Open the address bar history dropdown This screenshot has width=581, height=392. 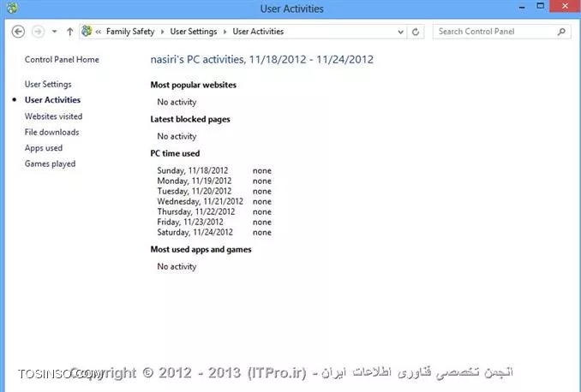400,32
